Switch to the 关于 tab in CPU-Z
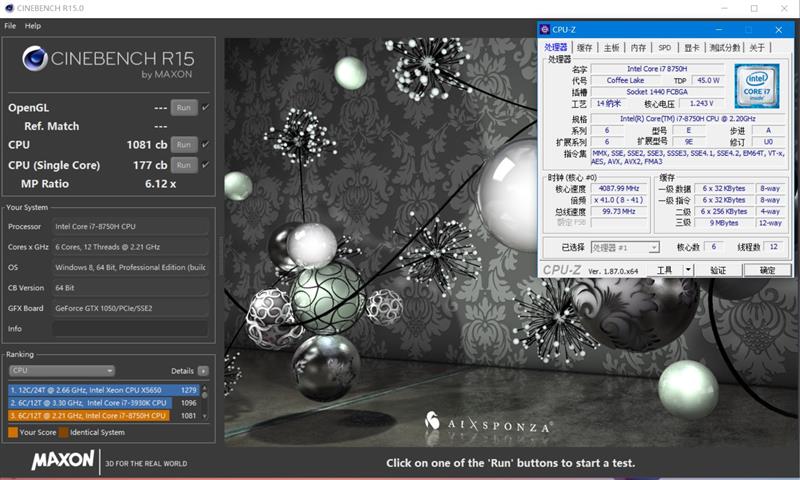Image resolution: width=800 pixels, height=480 pixels. pyautogui.click(x=757, y=47)
